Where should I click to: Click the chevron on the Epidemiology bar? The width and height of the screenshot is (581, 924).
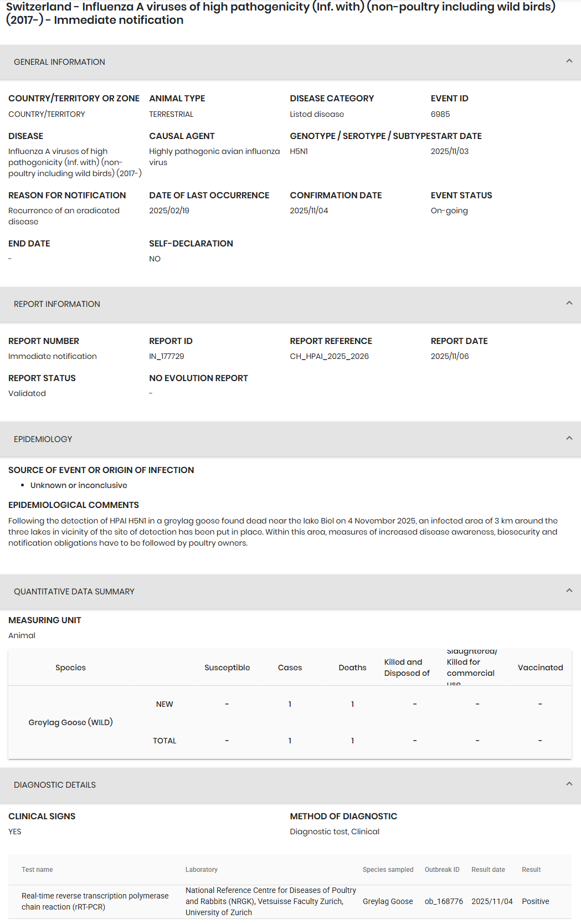(569, 438)
